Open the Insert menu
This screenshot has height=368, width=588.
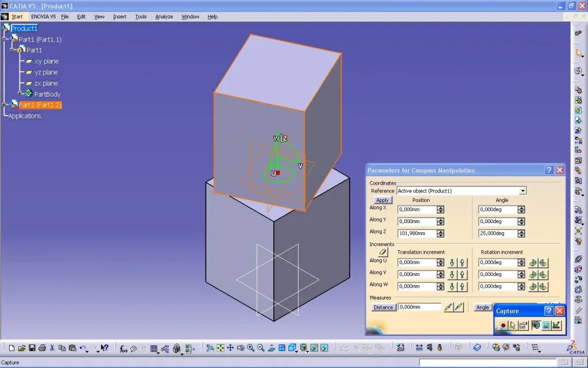coord(119,17)
